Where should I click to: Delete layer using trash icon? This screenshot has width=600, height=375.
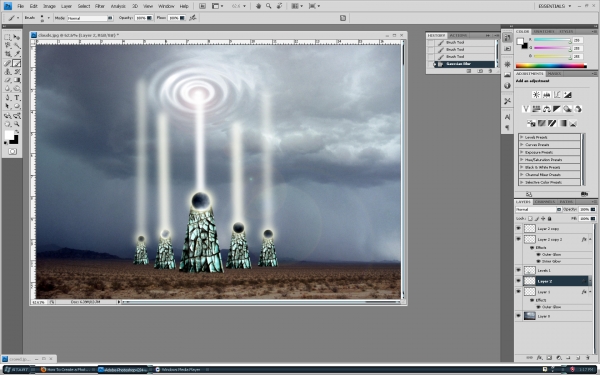(588, 358)
